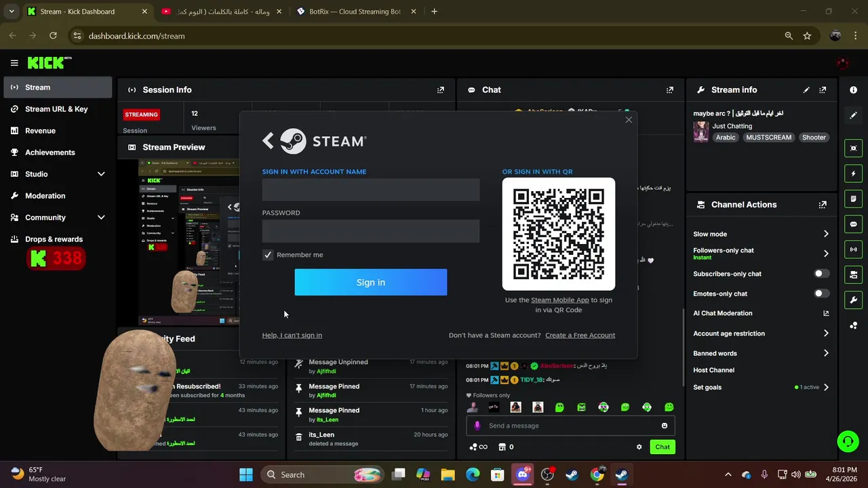Enable Emotes-only chat toggle
868x488 pixels.
pyautogui.click(x=821, y=293)
